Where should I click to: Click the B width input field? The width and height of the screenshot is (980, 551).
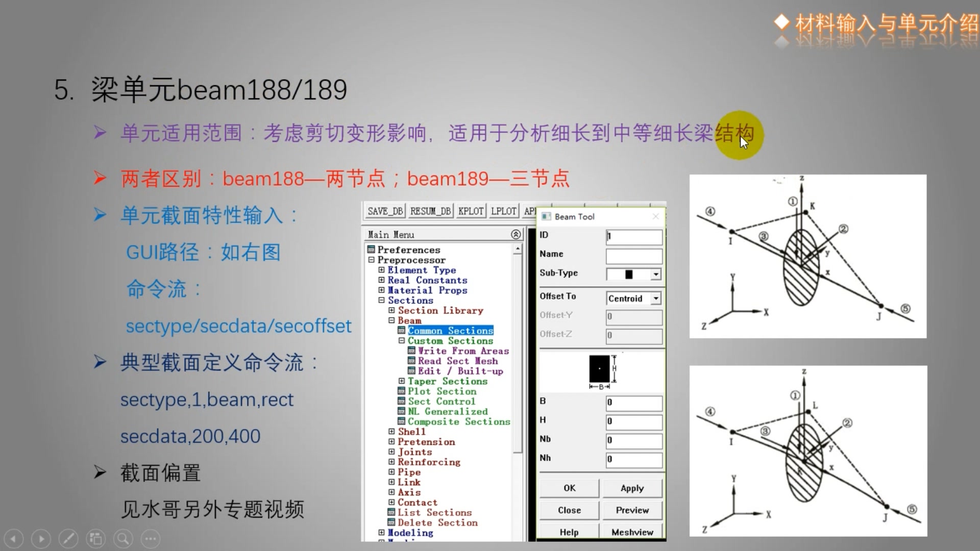point(634,403)
